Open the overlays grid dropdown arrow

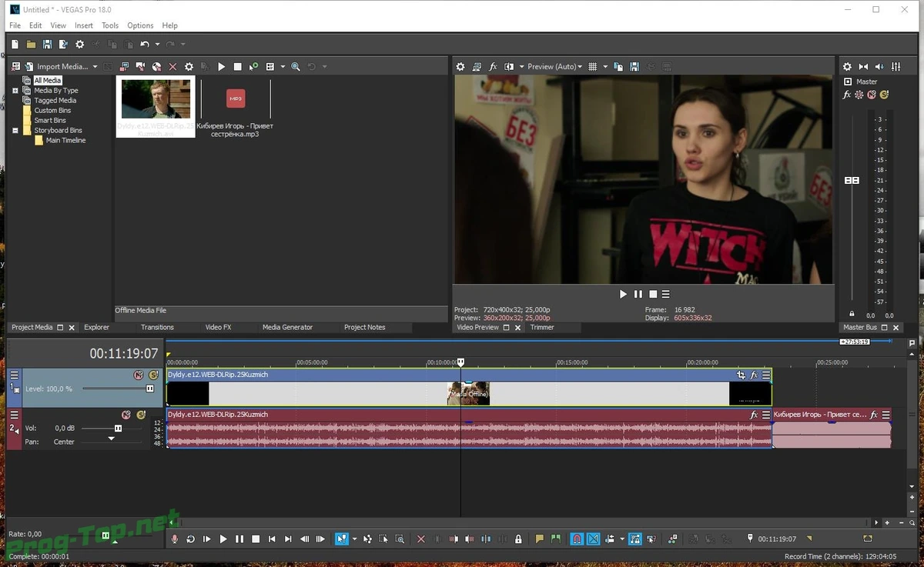coord(605,67)
